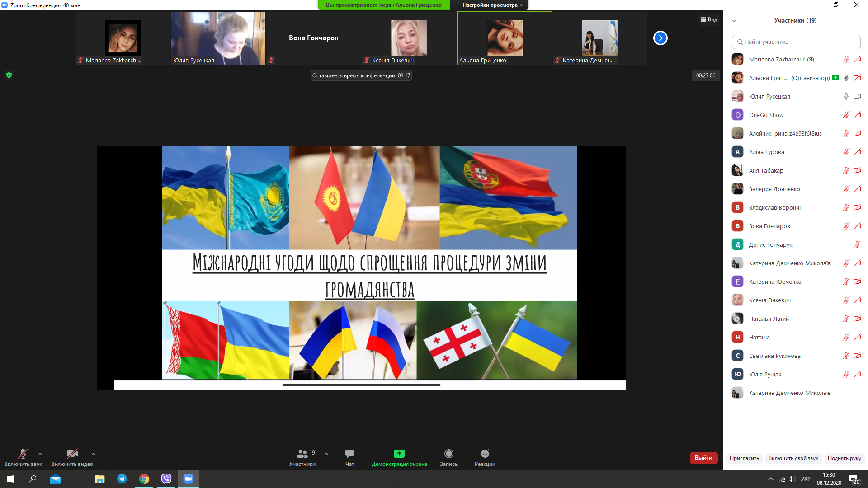Click the Вид layout view button
Image resolution: width=868 pixels, height=488 pixels.
pyautogui.click(x=709, y=19)
